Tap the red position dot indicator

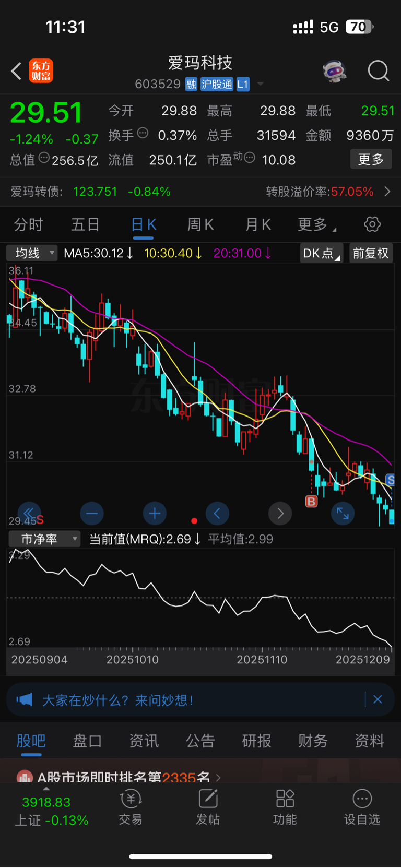tap(194, 521)
